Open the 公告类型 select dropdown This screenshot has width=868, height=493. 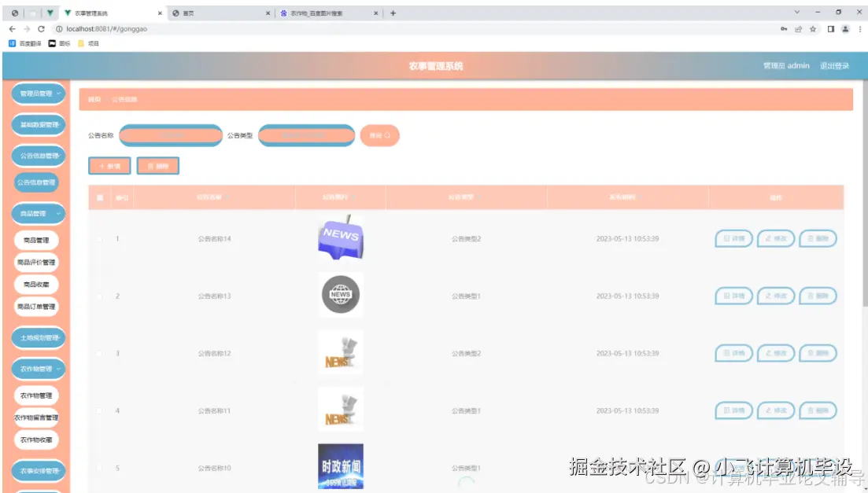(x=307, y=135)
